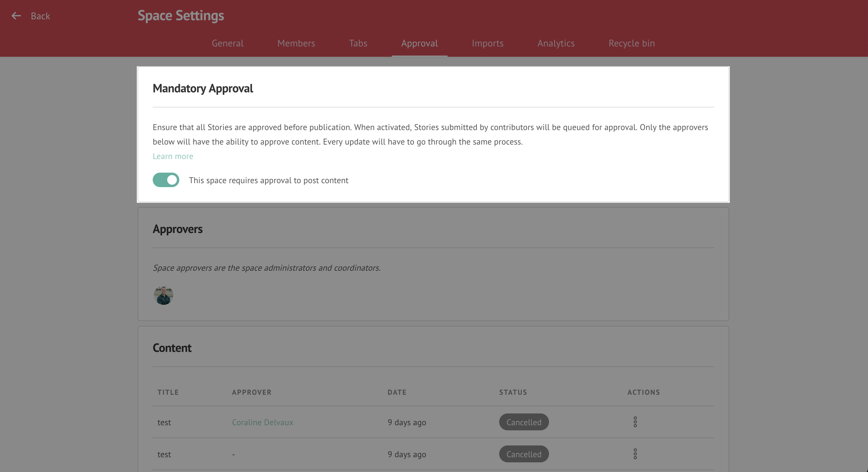The width and height of the screenshot is (868, 472).
Task: Open actions menu for Coraline Delvaux's test row
Action: [635, 422]
